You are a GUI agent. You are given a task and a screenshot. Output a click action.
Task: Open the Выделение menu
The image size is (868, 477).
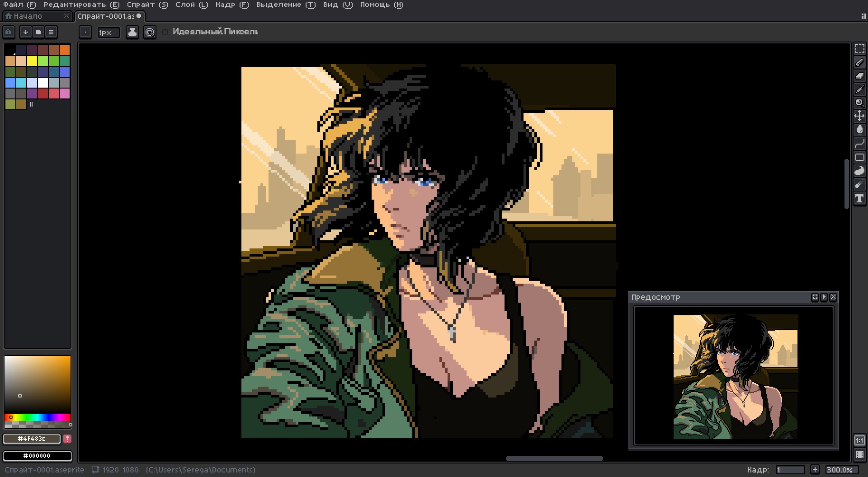coord(286,5)
